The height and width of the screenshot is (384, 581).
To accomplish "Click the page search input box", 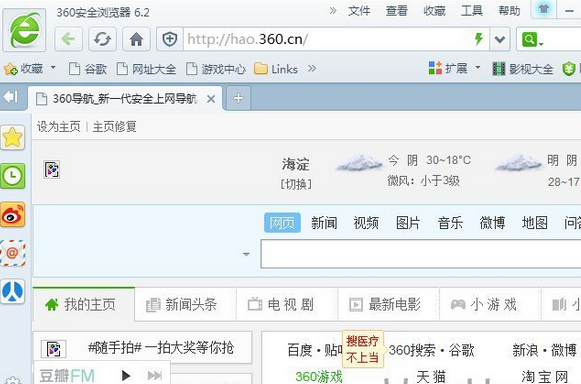I will tap(421, 254).
